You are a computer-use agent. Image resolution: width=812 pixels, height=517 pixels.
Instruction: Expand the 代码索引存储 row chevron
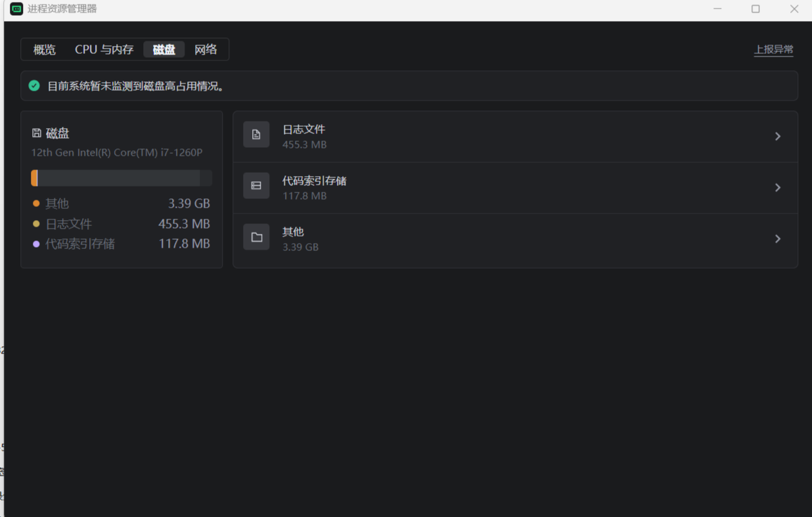[777, 188]
